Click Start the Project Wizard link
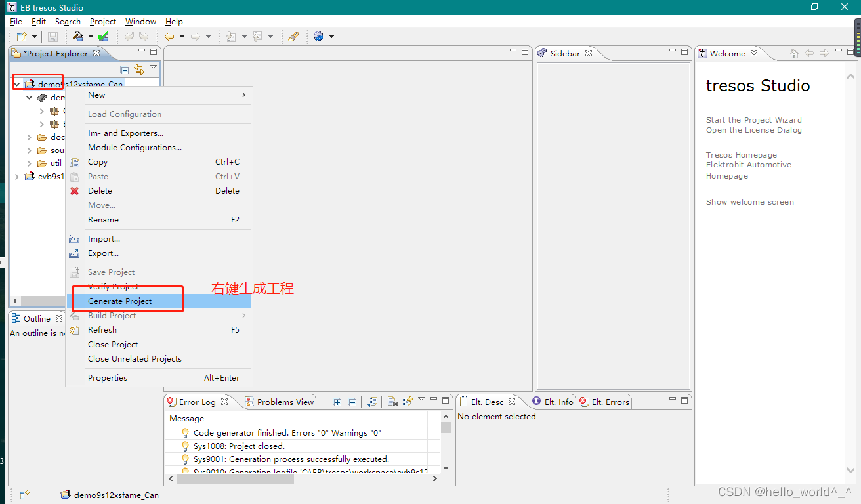Image resolution: width=861 pixels, height=504 pixels. click(754, 120)
